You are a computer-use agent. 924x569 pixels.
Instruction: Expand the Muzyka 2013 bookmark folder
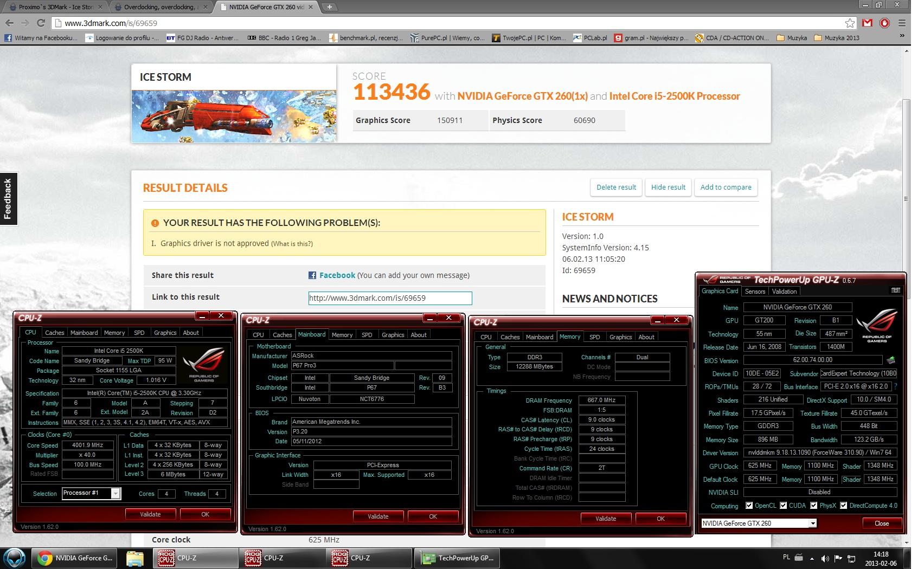(x=837, y=38)
